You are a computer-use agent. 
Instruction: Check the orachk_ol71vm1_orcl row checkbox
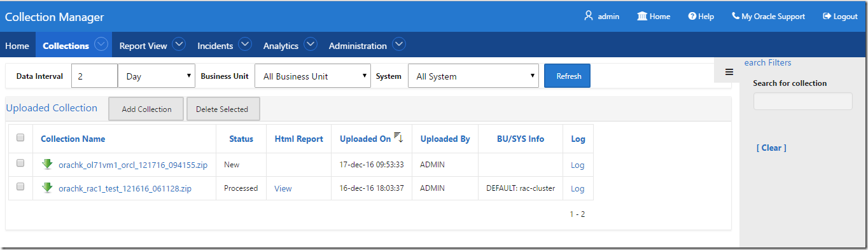tap(20, 163)
